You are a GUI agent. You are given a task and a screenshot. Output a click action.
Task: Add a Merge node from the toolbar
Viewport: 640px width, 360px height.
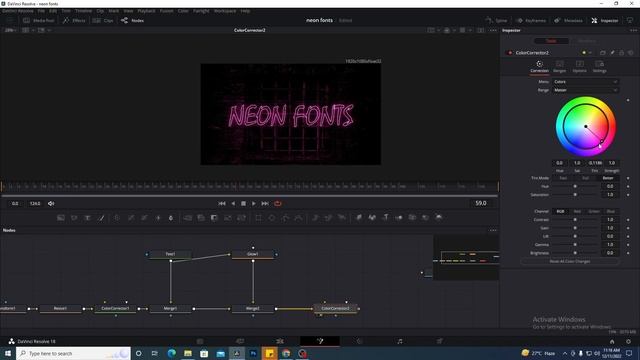187,218
